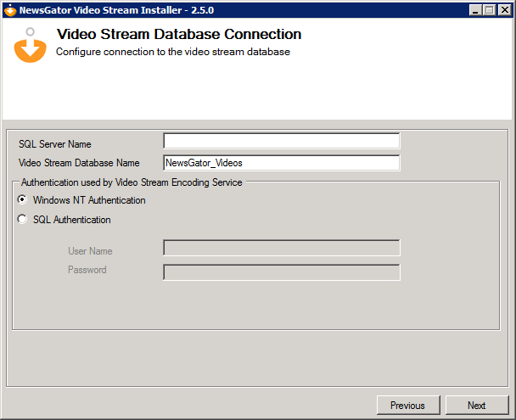Click the Windows NT Authentication label text
The image size is (516, 420).
click(x=89, y=200)
